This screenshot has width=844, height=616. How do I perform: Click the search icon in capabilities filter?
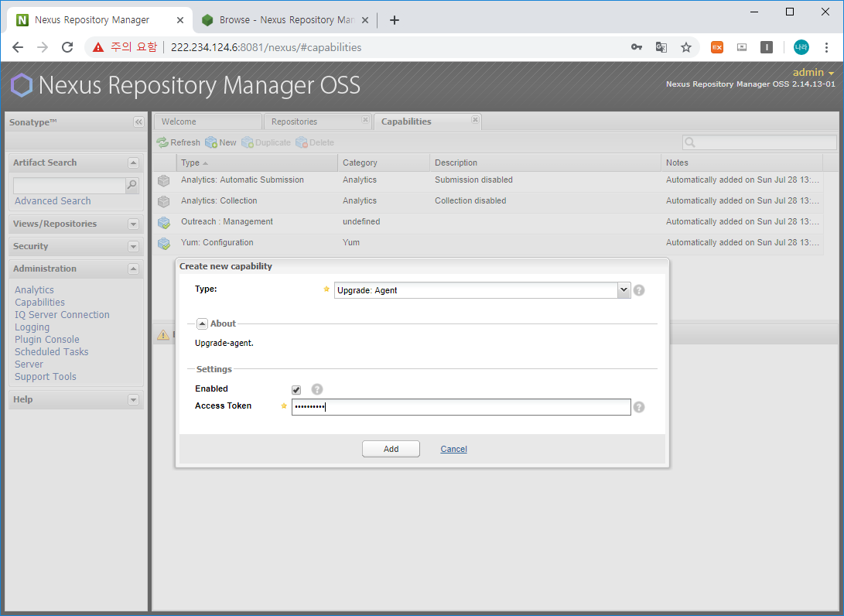pos(690,142)
